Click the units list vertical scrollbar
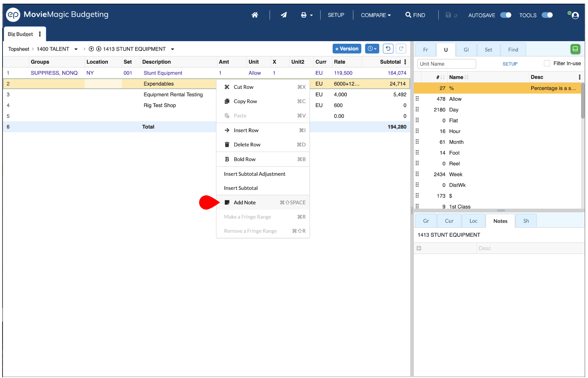The image size is (588, 378). (x=583, y=101)
